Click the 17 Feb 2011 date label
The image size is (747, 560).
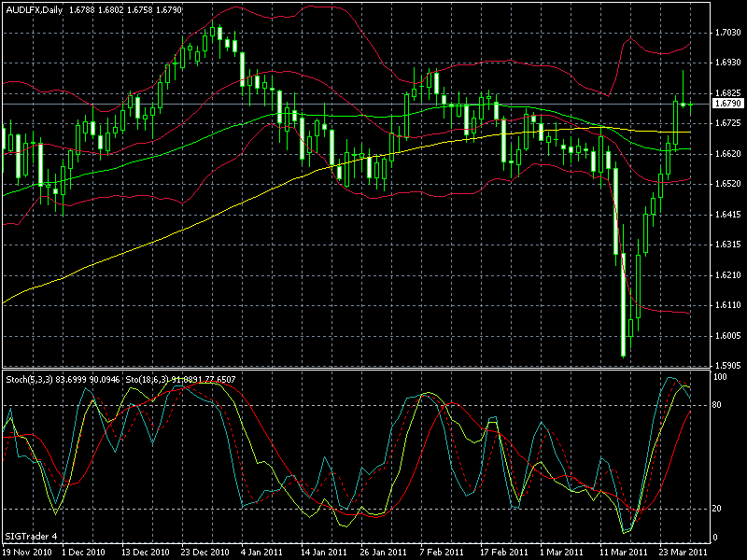point(503,552)
